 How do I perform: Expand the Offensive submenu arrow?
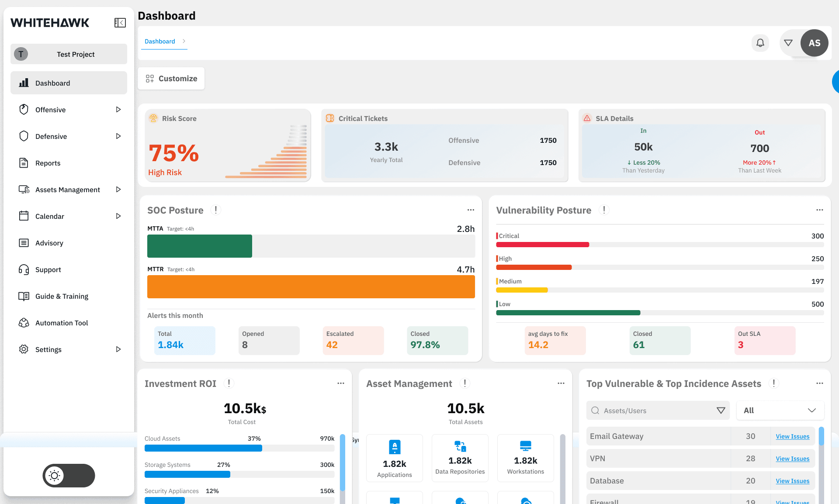click(x=118, y=109)
